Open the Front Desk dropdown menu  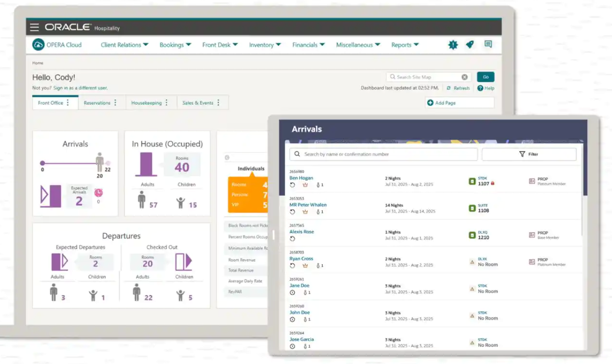pos(220,45)
